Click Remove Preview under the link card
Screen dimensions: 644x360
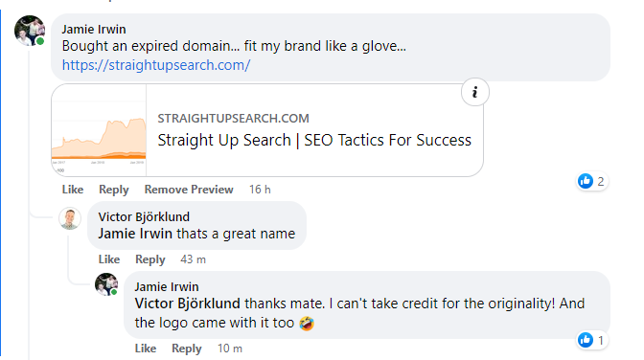click(x=189, y=190)
